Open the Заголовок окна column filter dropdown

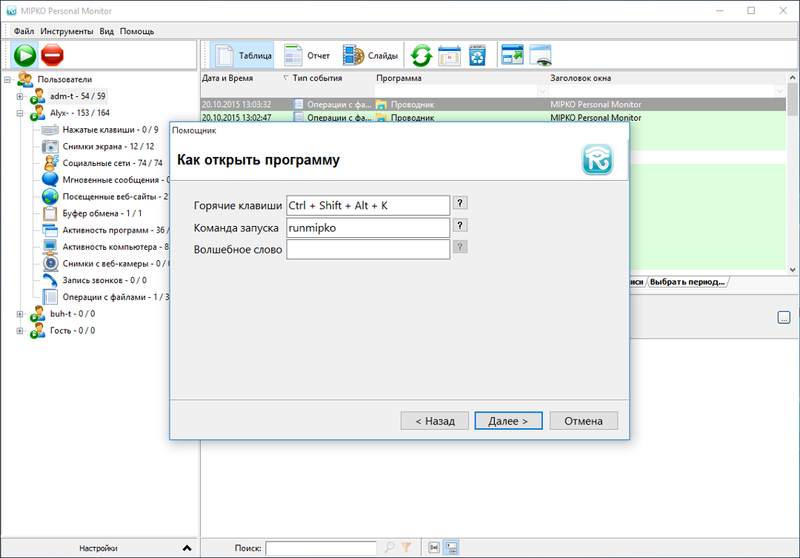[x=779, y=91]
